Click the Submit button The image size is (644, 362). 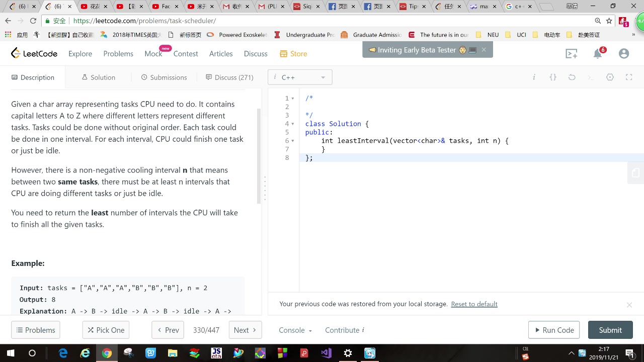[610, 330]
